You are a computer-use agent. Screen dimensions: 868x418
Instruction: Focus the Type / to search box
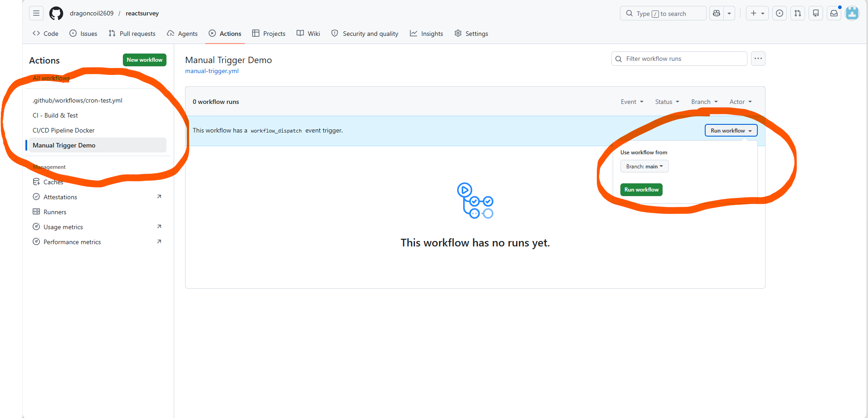[x=663, y=13]
